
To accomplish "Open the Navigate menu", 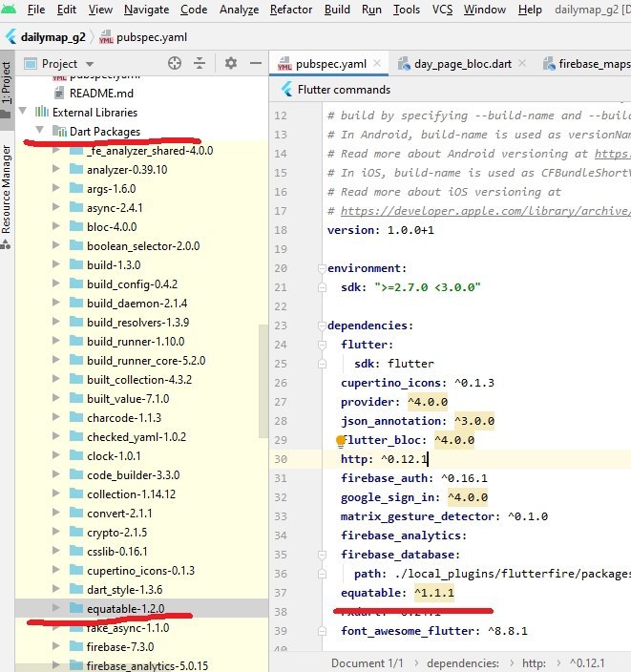I will (147, 9).
